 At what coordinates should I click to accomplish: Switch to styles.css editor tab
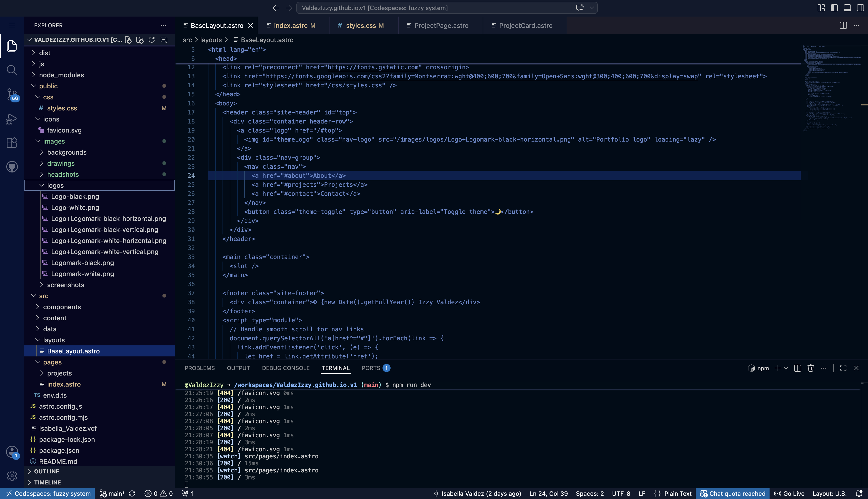364,25
